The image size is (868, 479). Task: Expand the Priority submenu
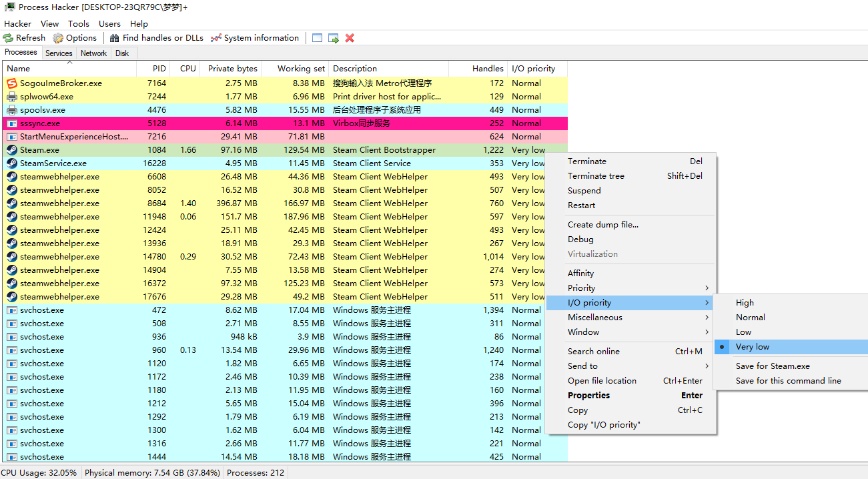pos(630,288)
